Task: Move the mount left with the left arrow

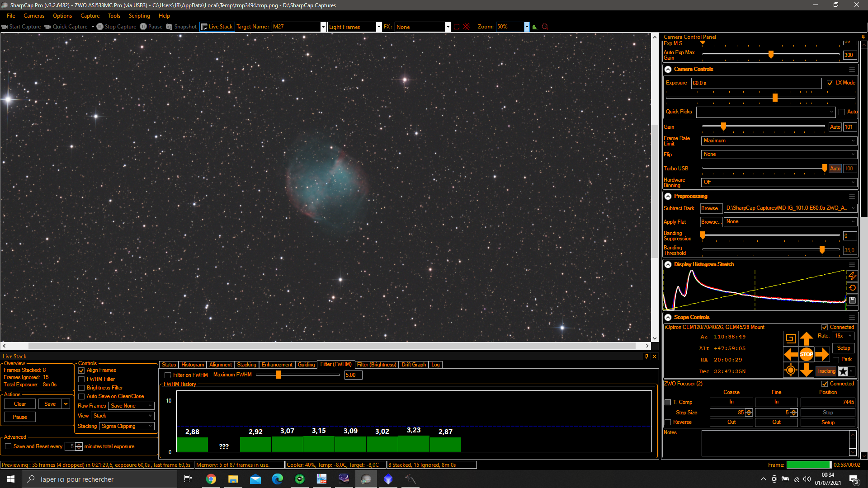Action: [791, 354]
